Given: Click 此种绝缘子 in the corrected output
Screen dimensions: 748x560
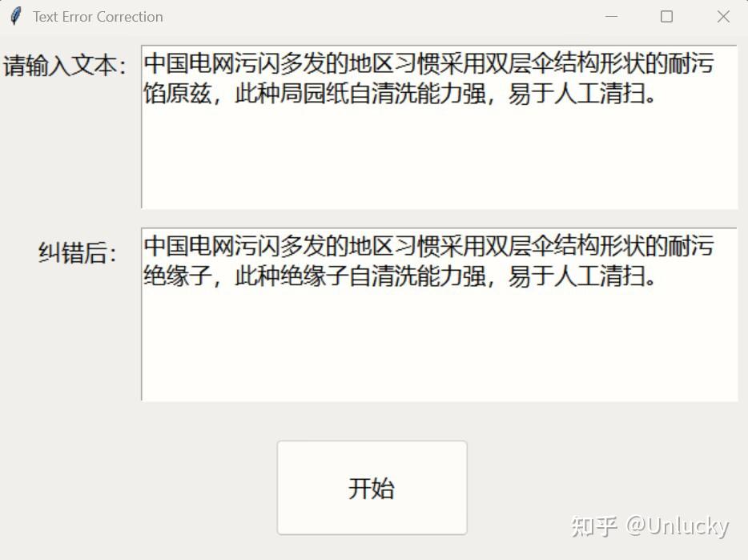Looking at the screenshot, I should (292, 276).
